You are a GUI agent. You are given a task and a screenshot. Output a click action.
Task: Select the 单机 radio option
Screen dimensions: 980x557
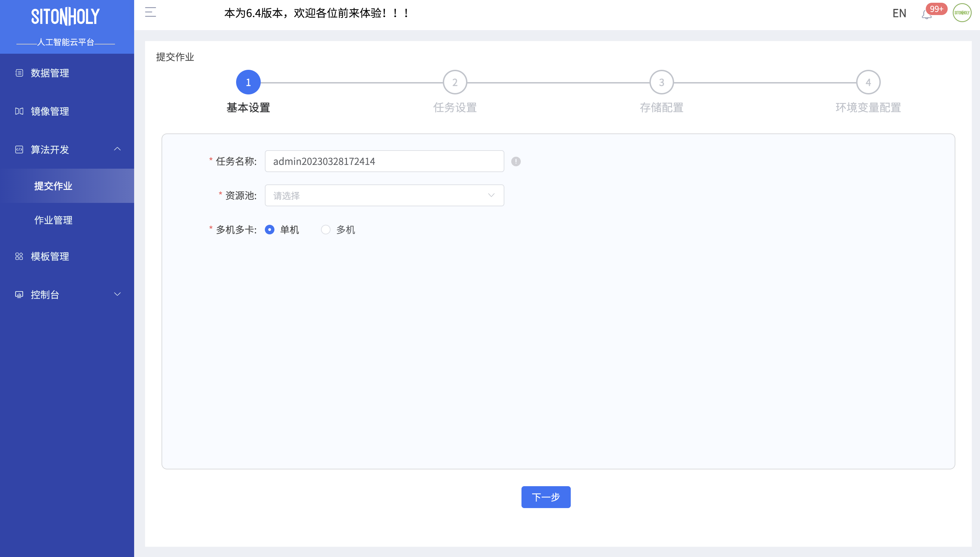point(270,230)
